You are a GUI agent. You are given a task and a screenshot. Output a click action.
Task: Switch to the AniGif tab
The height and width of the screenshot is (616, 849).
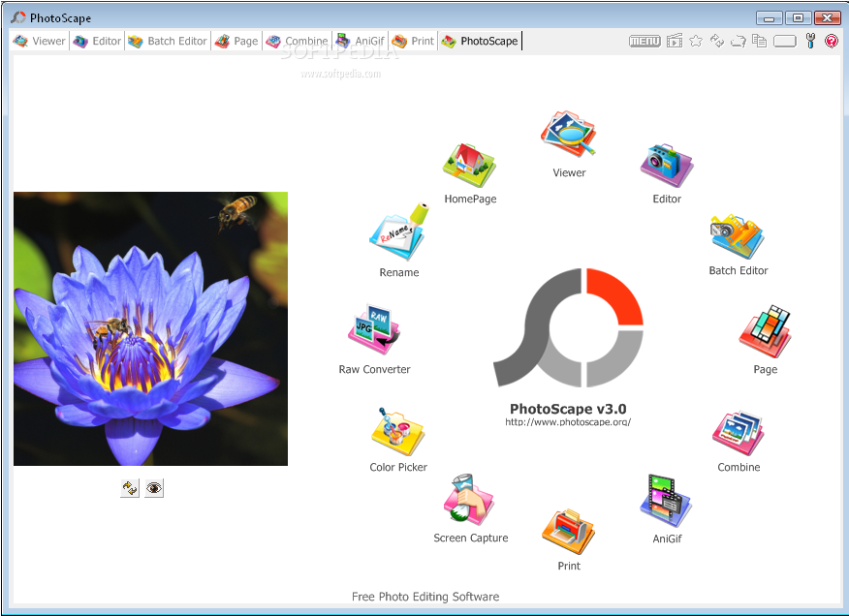[x=361, y=41]
